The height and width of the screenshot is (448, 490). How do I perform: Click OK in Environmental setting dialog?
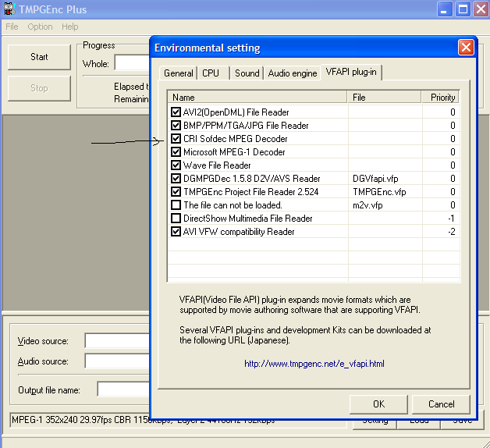point(378,404)
